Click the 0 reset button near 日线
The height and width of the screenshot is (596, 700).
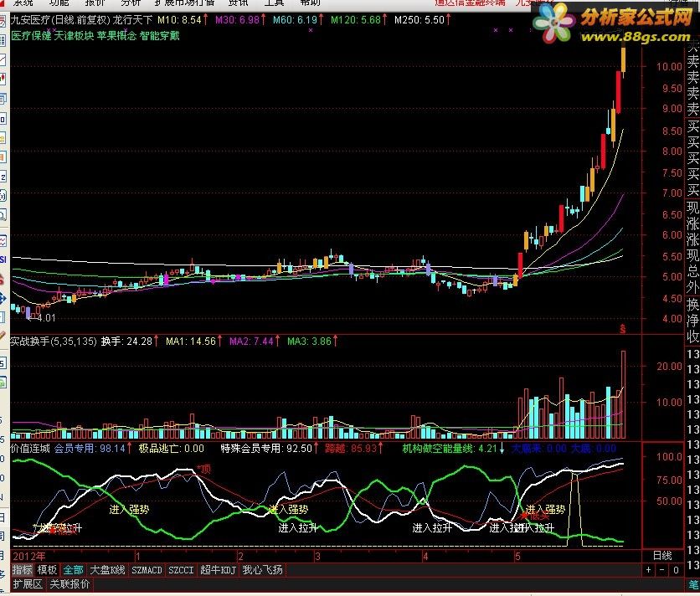[676, 570]
